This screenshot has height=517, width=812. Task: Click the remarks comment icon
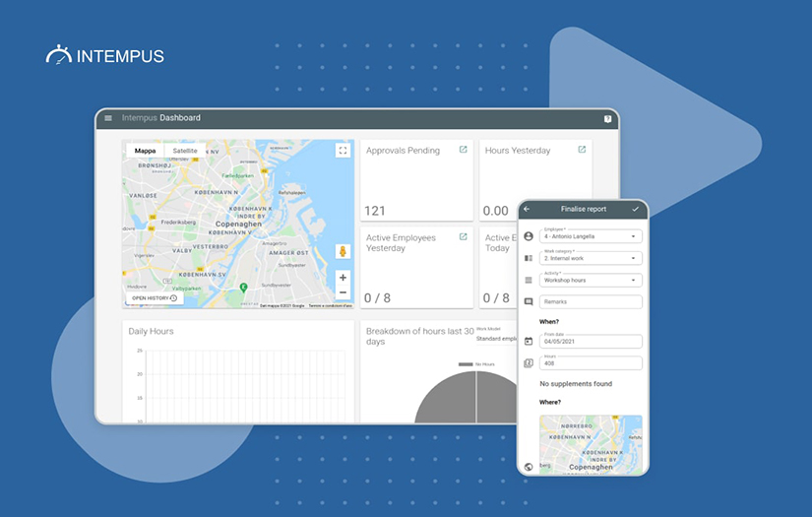529,302
